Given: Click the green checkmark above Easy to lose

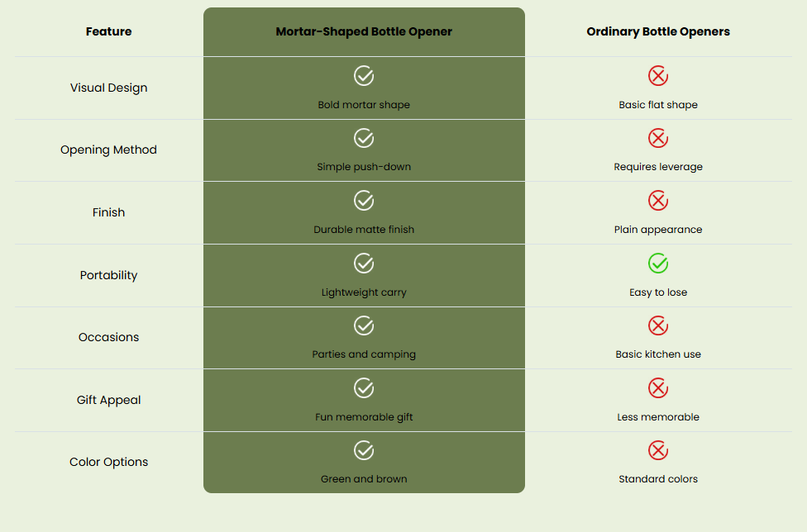Looking at the screenshot, I should (x=657, y=264).
